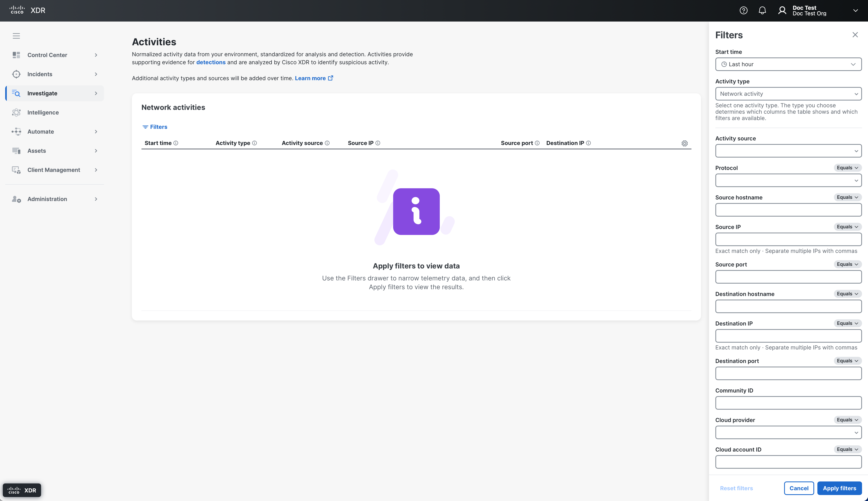Click the user profile avatar icon
The height and width of the screenshot is (501, 868).
(782, 10)
